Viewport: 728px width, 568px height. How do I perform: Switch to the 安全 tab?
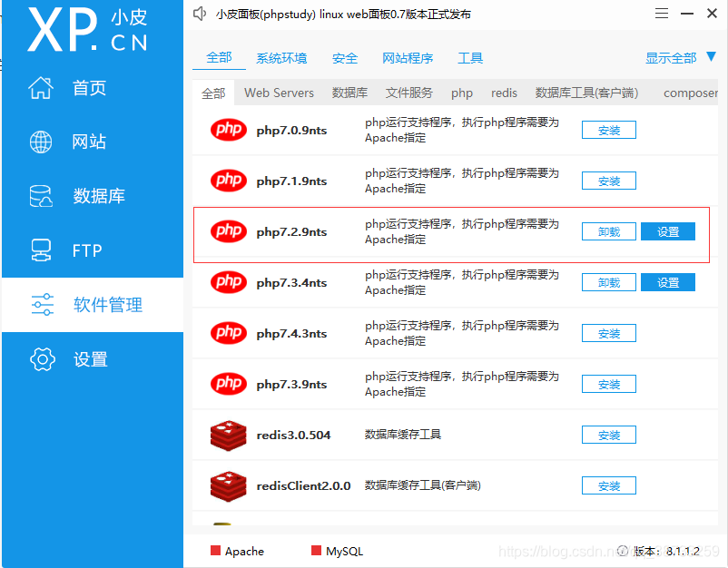(345, 58)
